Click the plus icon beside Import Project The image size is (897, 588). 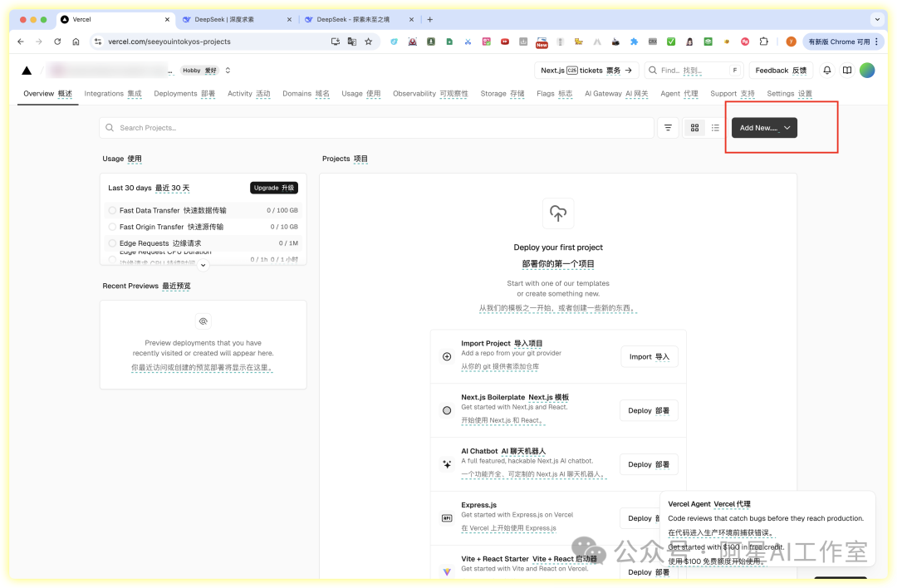[447, 356]
